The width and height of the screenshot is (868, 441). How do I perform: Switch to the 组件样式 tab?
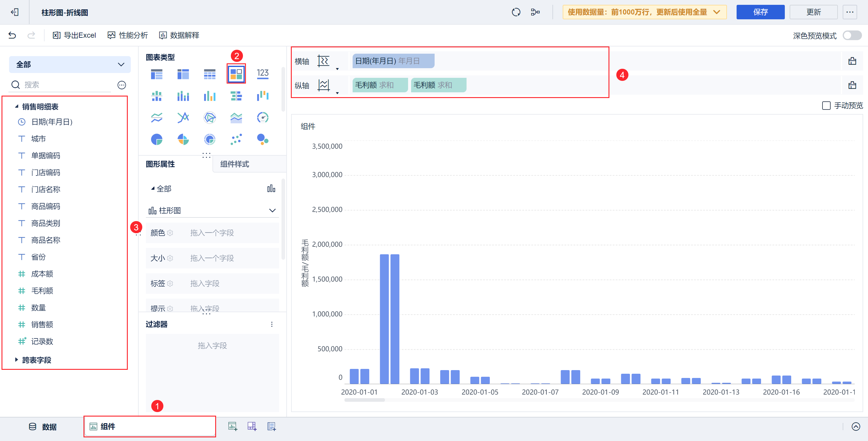(234, 164)
